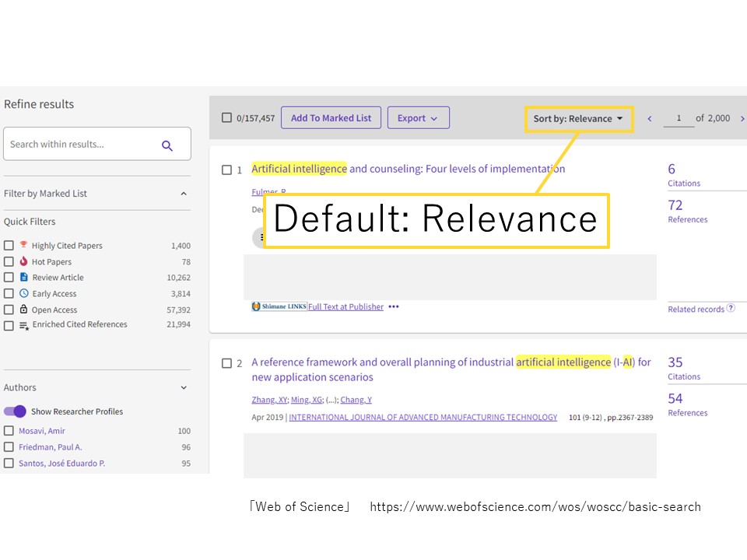
Task: Toggle Show Researcher Profiles switch
Action: tap(15, 411)
